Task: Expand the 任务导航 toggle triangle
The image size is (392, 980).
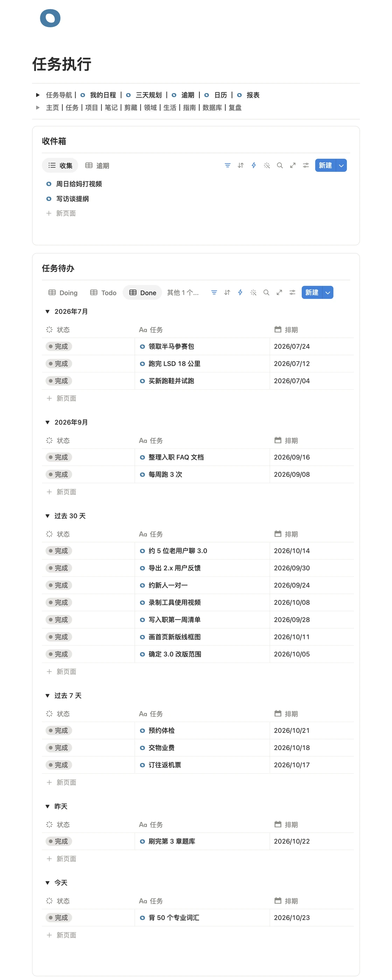Action: pyautogui.click(x=38, y=95)
